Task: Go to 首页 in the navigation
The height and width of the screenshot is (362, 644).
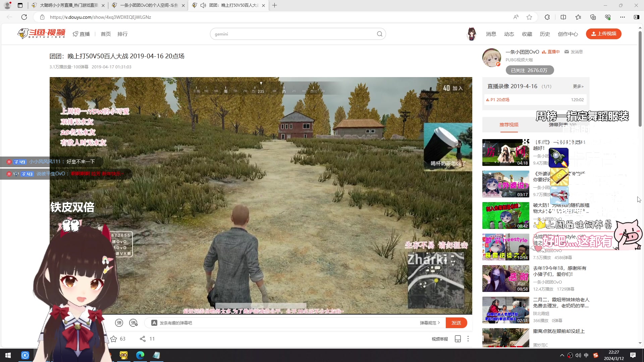Action: [x=106, y=34]
